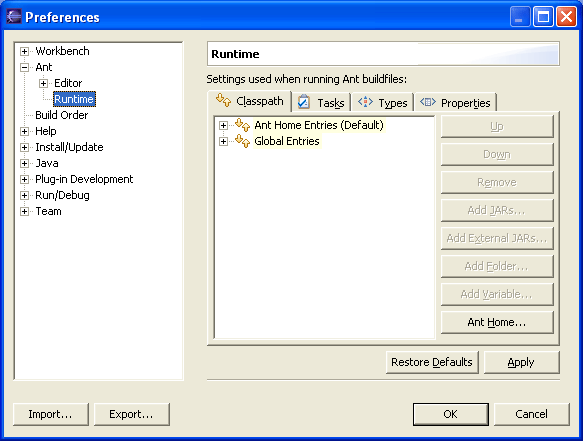Select the Ant preferences category
The image size is (583, 441).
44,67
